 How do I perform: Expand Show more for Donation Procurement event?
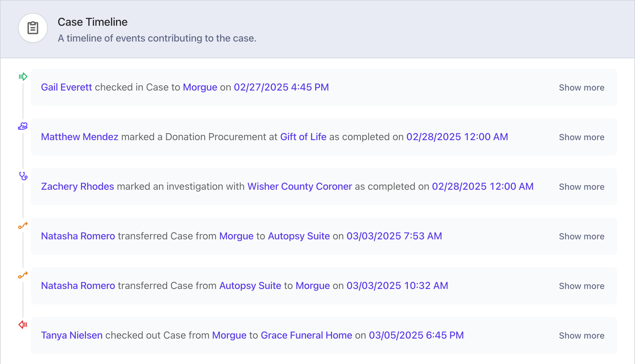click(581, 137)
